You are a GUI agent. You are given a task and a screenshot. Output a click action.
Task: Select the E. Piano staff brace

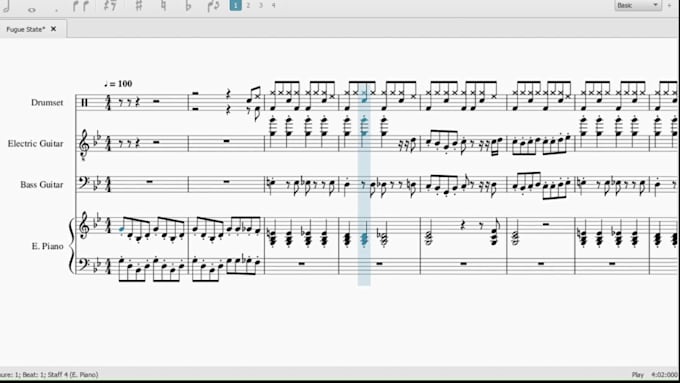72,246
